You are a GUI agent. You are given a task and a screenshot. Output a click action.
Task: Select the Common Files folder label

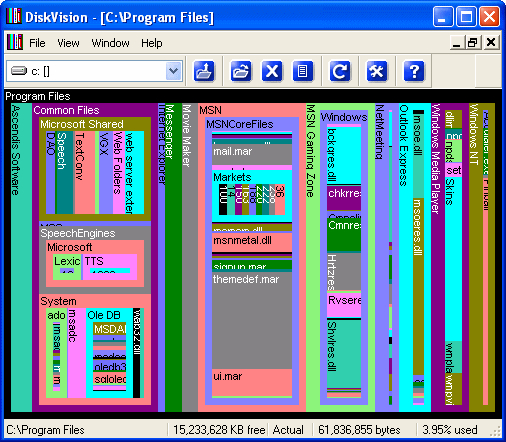[x=66, y=110]
